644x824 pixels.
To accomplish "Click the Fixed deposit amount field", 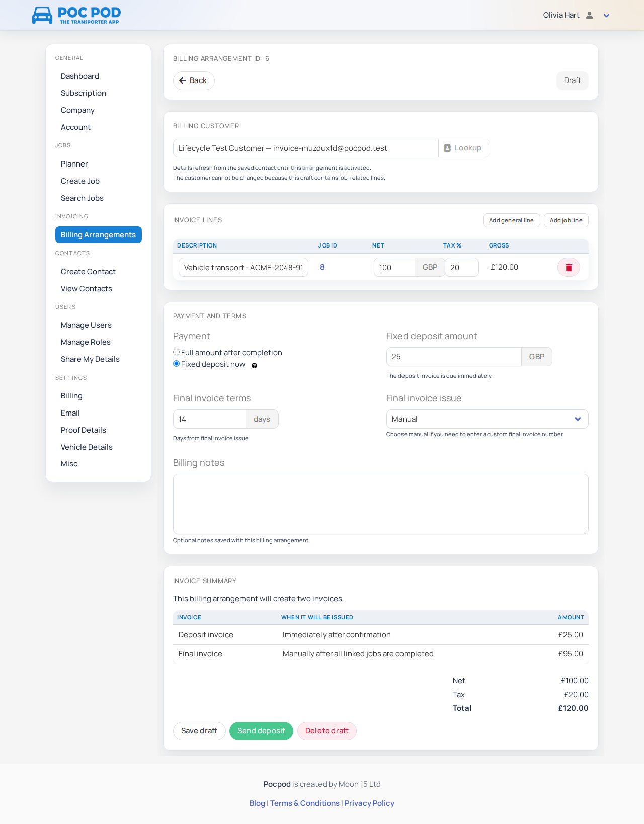I will pyautogui.click(x=454, y=357).
